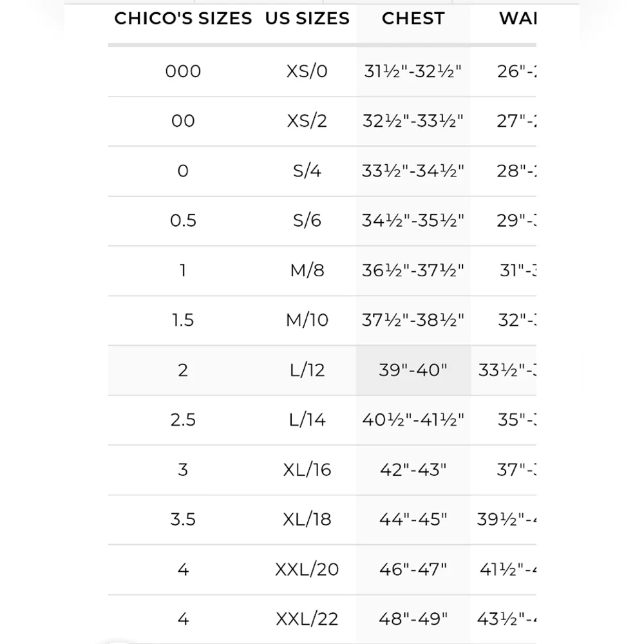Click the partially visible WAIST header
The image size is (644, 644).
coord(518,19)
